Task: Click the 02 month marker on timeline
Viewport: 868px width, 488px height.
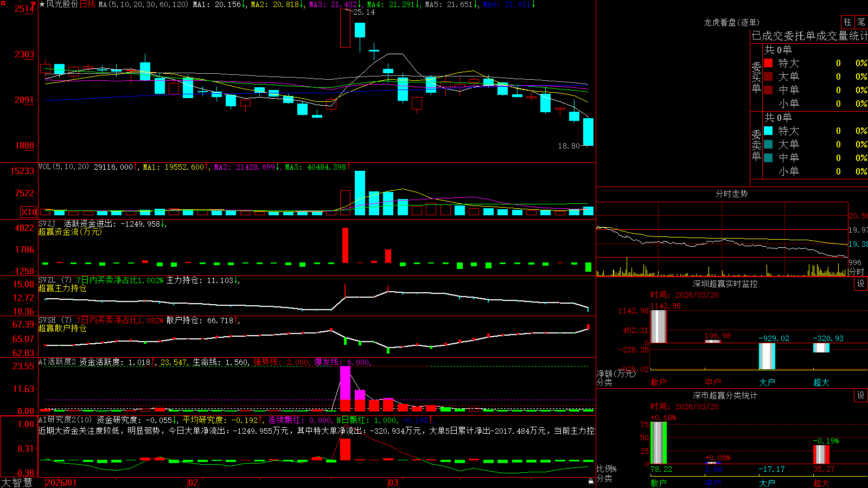Action: click(193, 483)
